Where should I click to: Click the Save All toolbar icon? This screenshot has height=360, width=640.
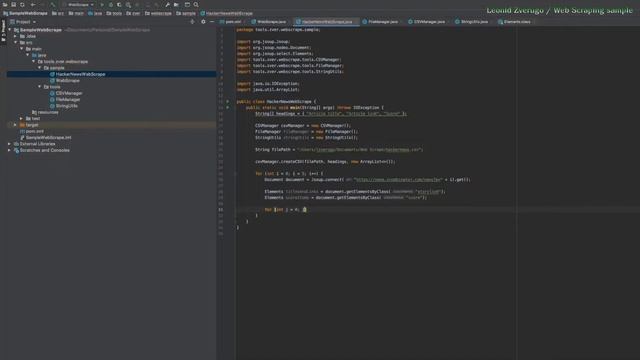[x=13, y=5]
